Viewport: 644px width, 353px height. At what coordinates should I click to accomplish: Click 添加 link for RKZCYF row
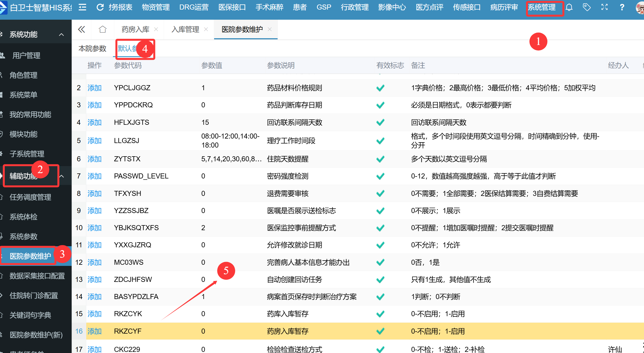click(x=94, y=331)
